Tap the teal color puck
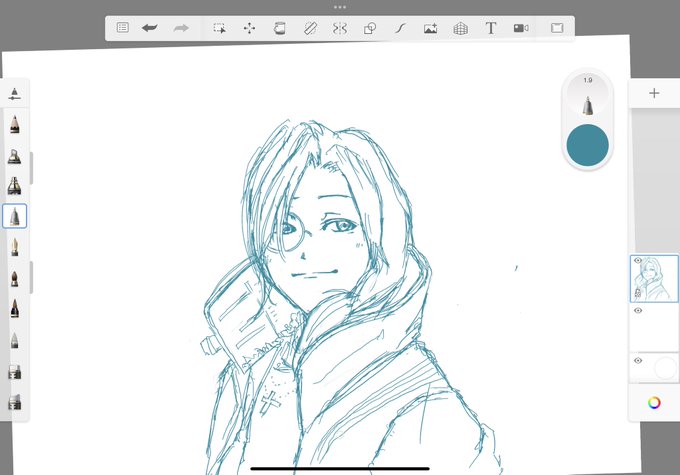Screen dimensions: 680x475 pyautogui.click(x=588, y=145)
